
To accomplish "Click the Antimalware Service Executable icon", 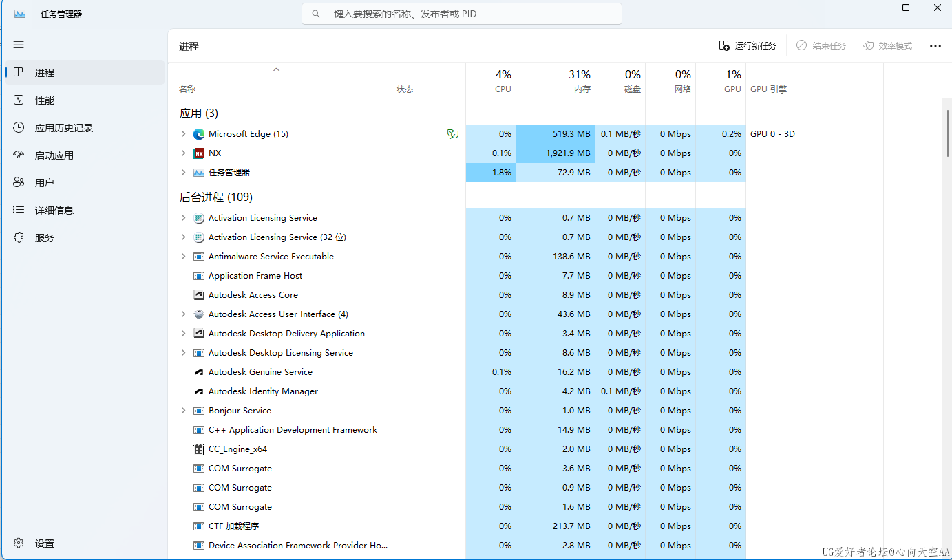I will click(x=199, y=257).
